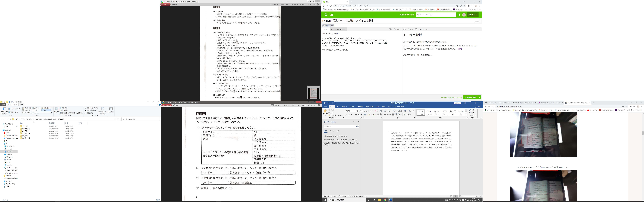Open font size dropdown in Word

[x=362, y=111]
